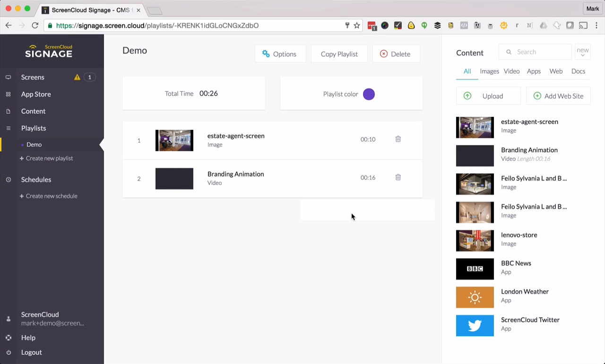Click the ScreenCloud Twitter bird icon
The image size is (605, 364).
click(x=475, y=326)
